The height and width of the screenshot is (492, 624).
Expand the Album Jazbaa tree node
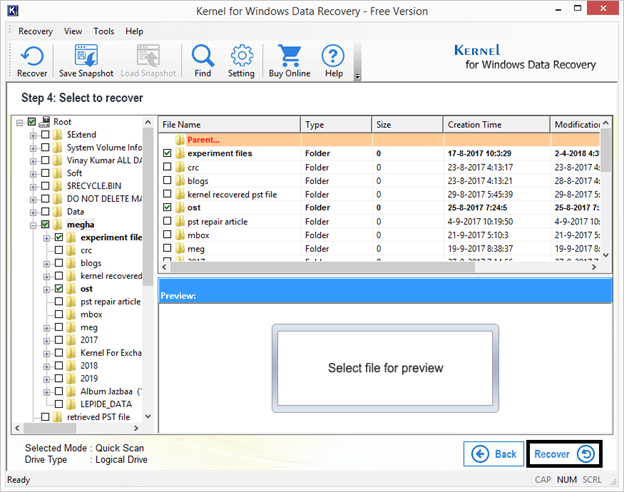tap(47, 392)
